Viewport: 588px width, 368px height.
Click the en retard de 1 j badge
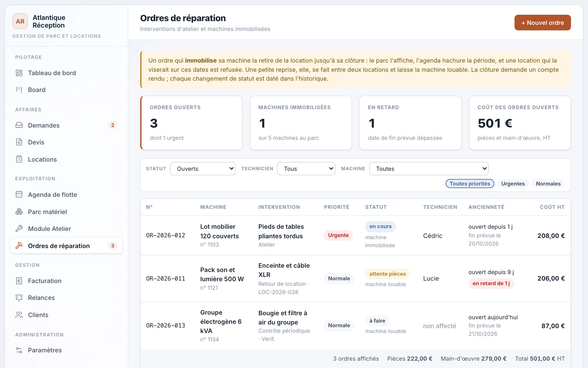491,283
